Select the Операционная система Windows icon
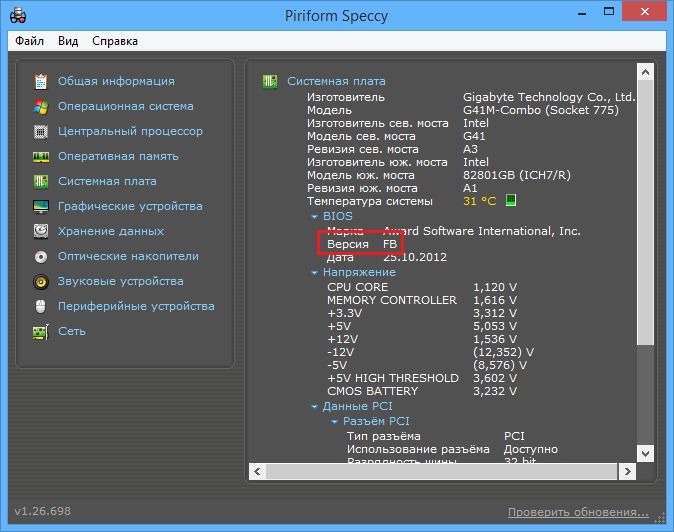The image size is (674, 532). click(x=41, y=106)
